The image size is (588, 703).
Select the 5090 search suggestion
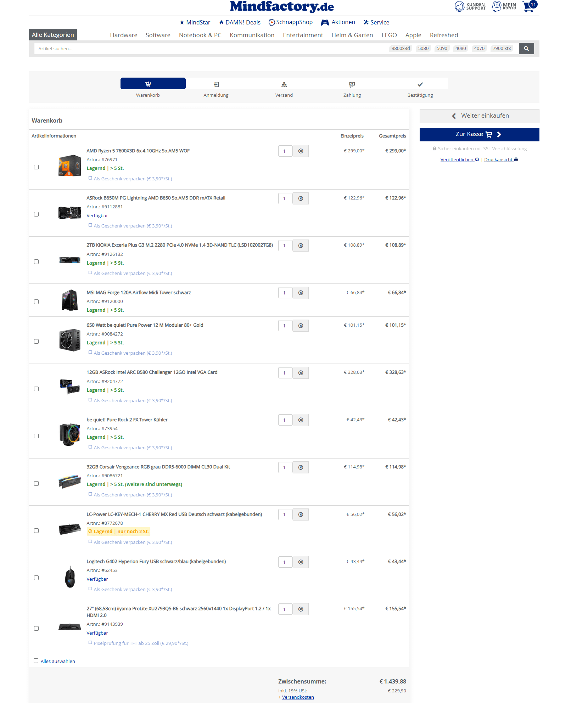point(442,49)
